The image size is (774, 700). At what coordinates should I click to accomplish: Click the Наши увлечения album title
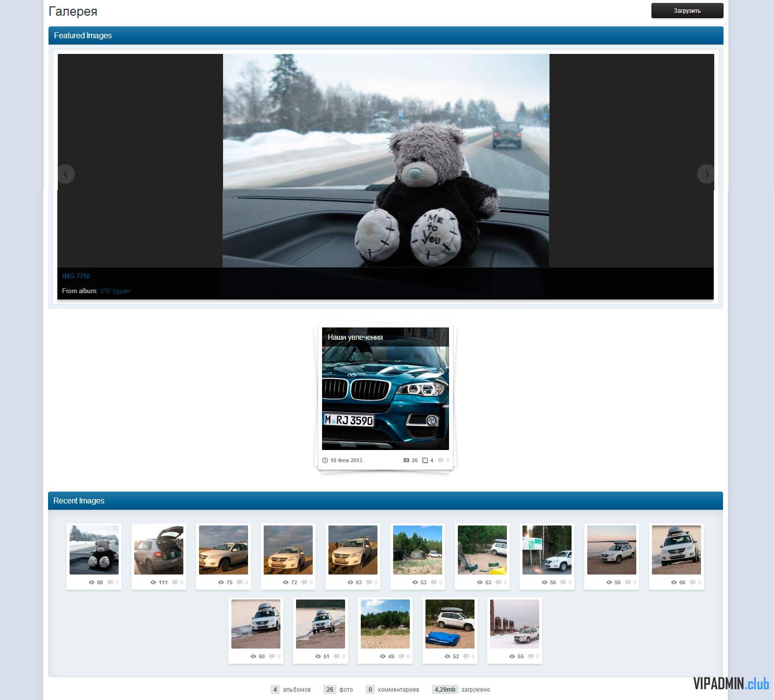coord(355,337)
